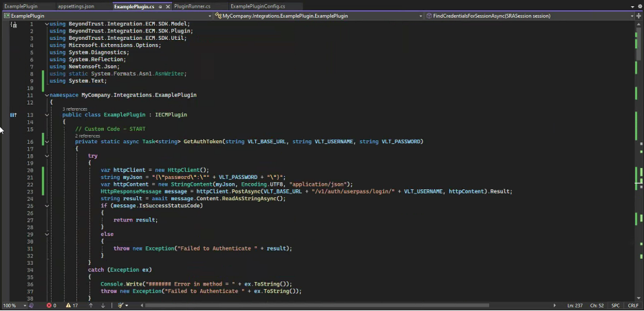Click the split editor button beside member dropdown

click(639, 16)
